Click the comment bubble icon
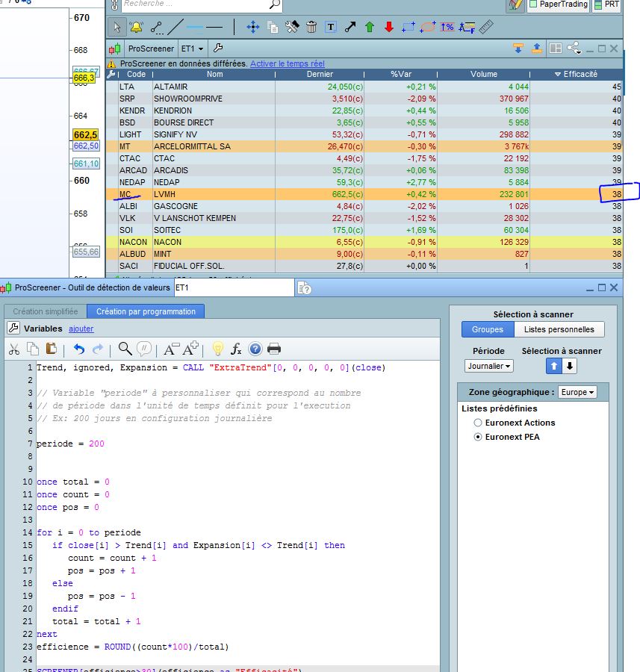This screenshot has width=640, height=672. [144, 349]
